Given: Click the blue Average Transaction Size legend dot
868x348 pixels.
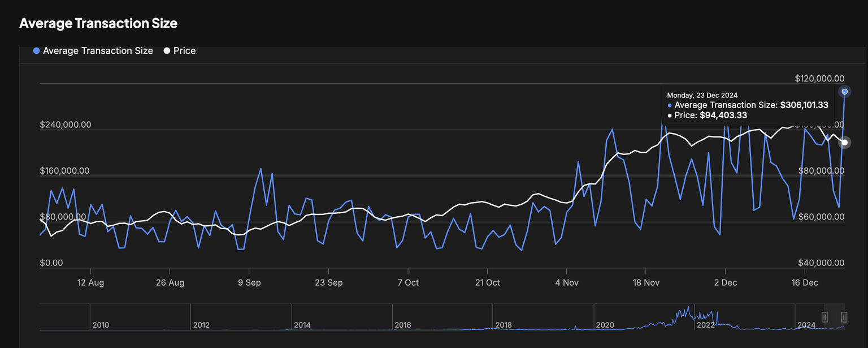Looking at the screenshot, I should tap(37, 51).
